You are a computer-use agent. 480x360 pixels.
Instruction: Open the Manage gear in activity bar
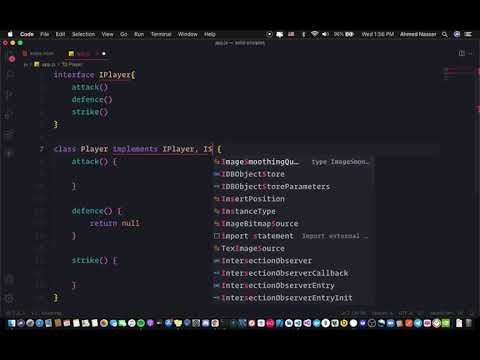10,299
